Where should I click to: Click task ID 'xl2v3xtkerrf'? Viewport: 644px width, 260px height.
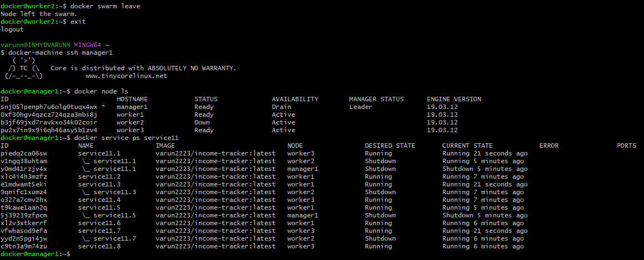point(24,223)
